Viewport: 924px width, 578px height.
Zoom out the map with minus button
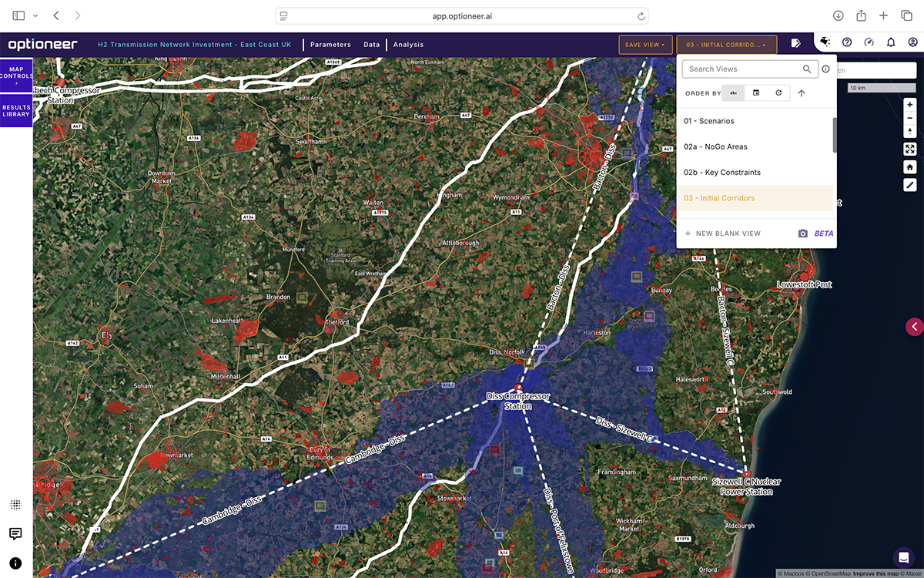coord(910,118)
